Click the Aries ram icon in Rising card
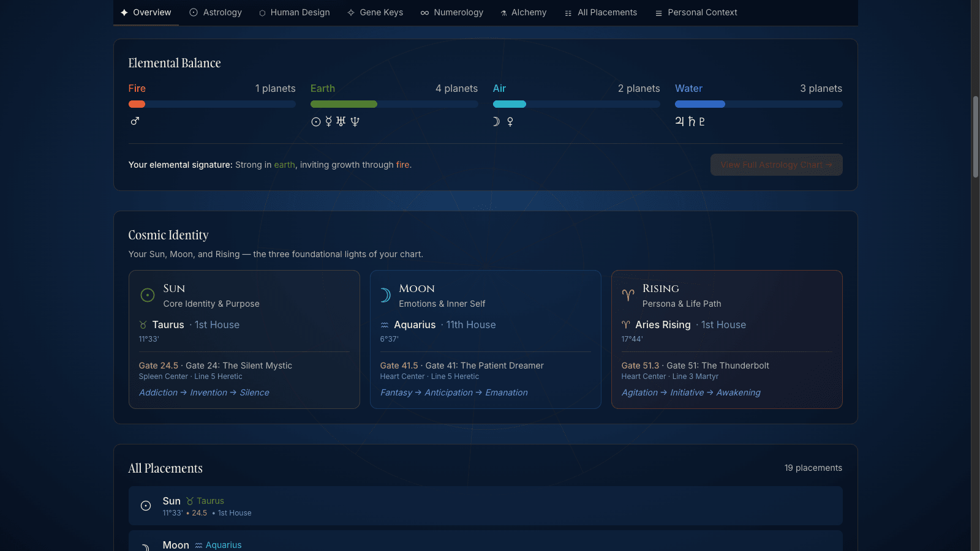This screenshot has height=551, width=980. [x=628, y=295]
